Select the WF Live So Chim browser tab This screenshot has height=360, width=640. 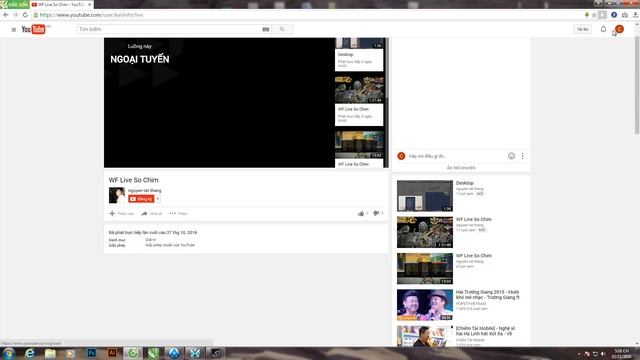[x=60, y=4]
